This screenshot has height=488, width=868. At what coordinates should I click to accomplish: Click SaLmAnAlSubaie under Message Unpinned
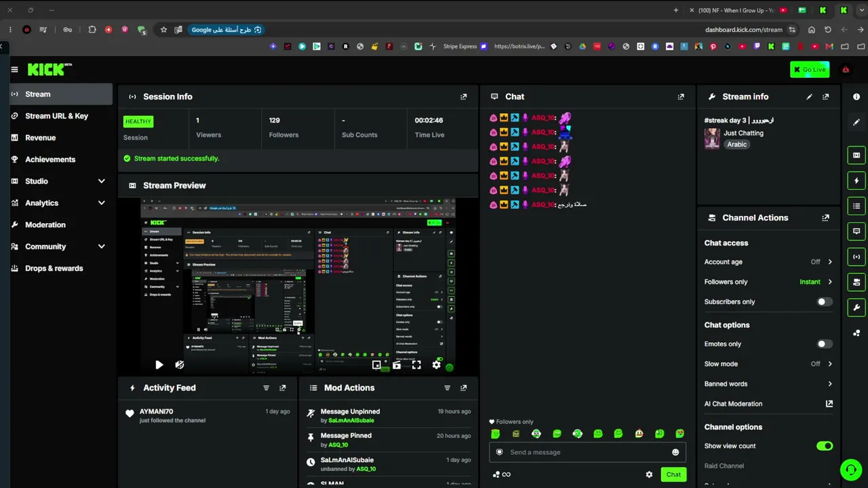[x=351, y=421]
